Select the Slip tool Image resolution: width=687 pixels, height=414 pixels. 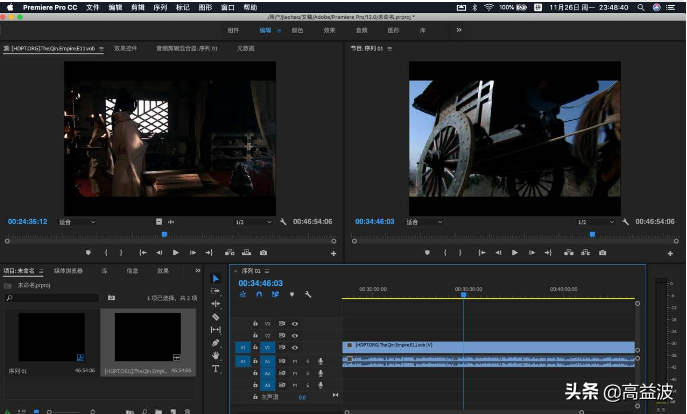pyautogui.click(x=216, y=329)
